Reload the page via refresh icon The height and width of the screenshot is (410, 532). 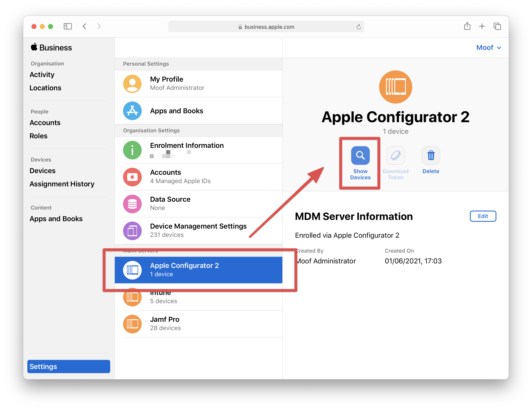[359, 27]
